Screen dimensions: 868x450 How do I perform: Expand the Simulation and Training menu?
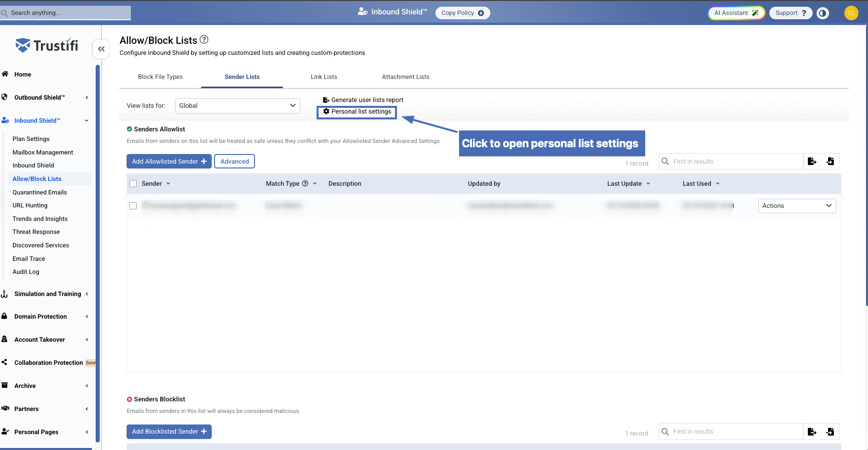coord(87,294)
